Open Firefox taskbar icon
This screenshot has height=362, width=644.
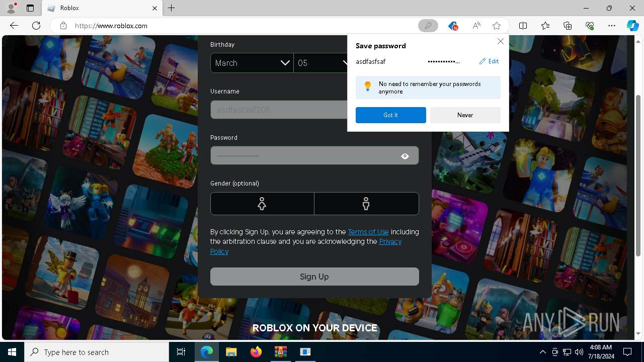coord(256,352)
